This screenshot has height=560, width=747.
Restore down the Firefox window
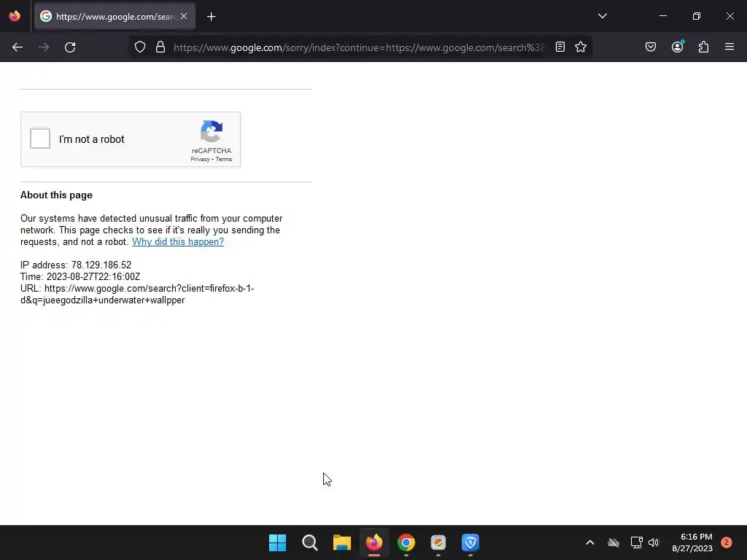point(697,16)
